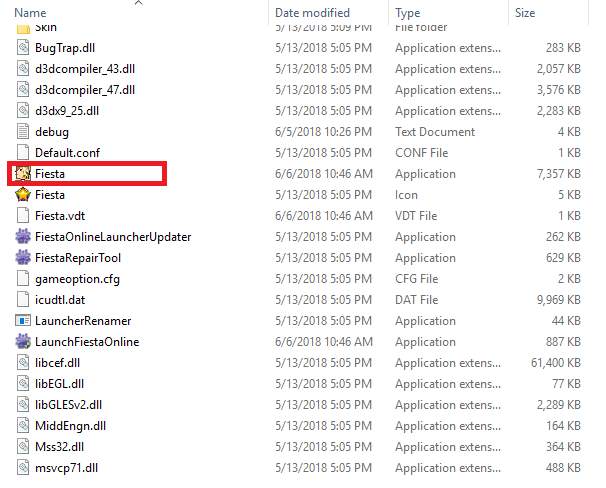This screenshot has height=488, width=606.
Task: Sort files by Date modified column
Action: (312, 13)
